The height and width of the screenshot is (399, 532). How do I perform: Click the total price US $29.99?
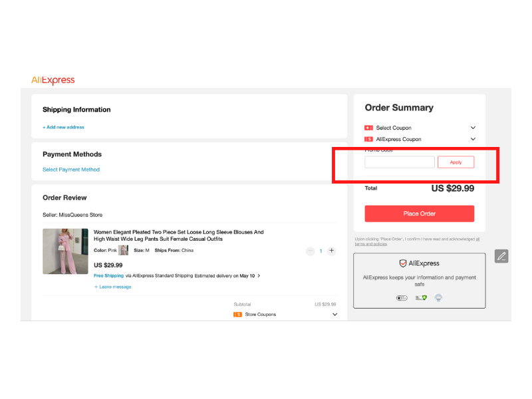(453, 188)
